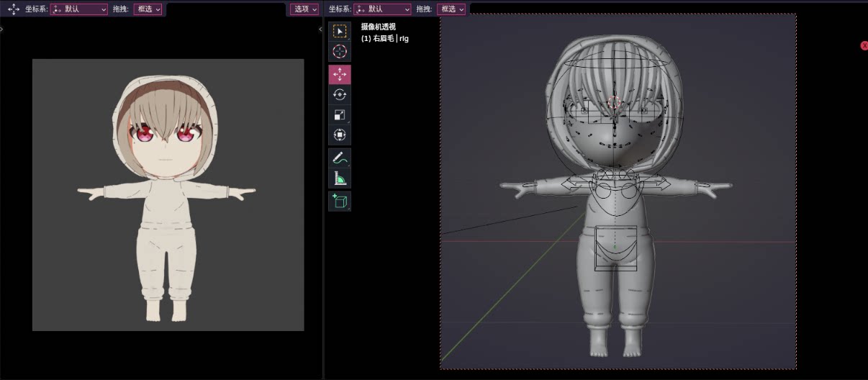Click the hips square rig control
868x380 pixels.
coord(616,248)
